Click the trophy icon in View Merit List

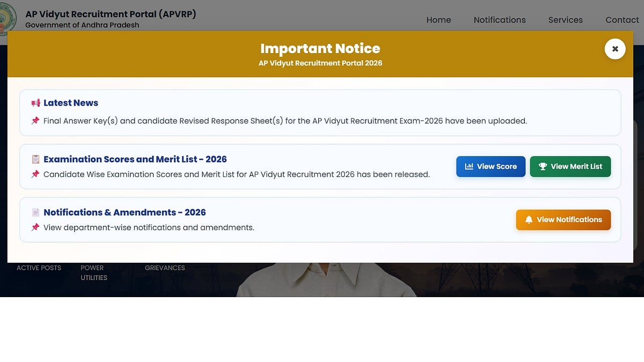[x=543, y=166]
